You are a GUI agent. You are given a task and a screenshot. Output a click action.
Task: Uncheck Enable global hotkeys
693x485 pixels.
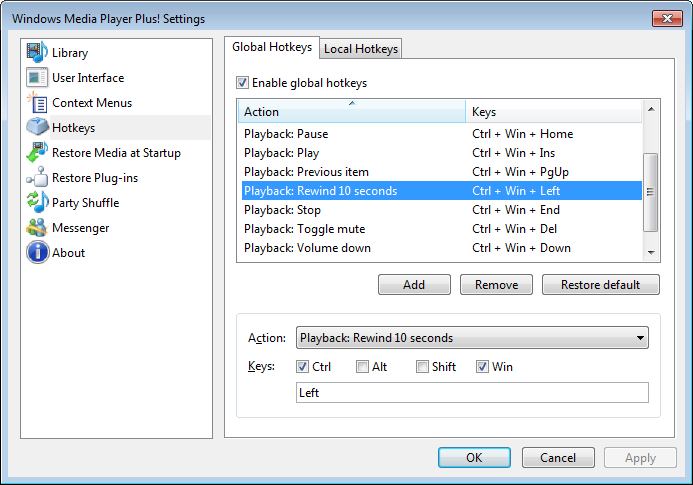pyautogui.click(x=242, y=83)
